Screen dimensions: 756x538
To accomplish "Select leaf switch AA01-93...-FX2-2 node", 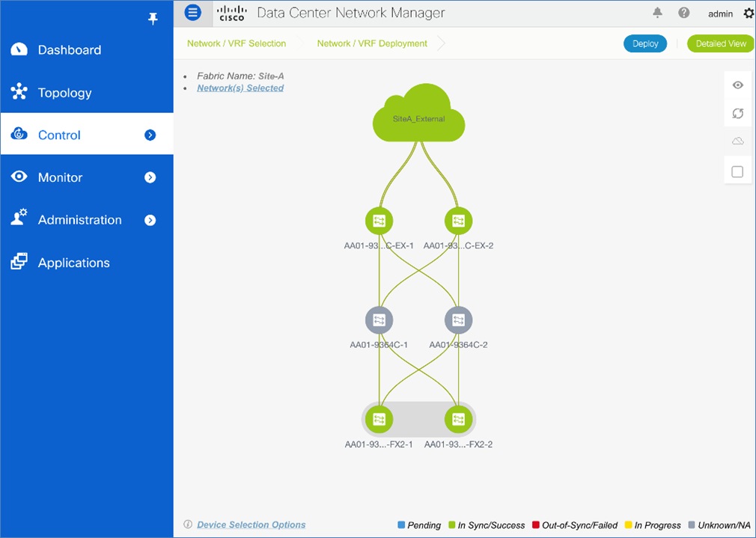I will 458,419.
